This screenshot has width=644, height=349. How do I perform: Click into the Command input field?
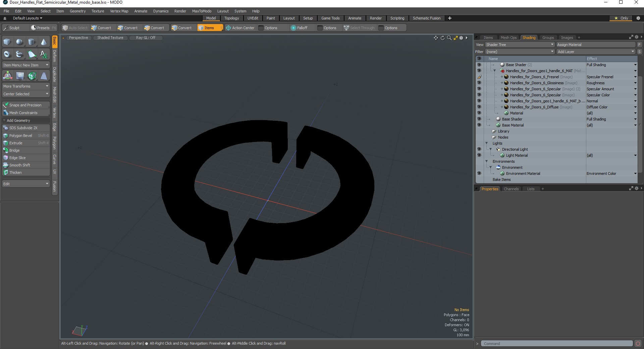(557, 344)
